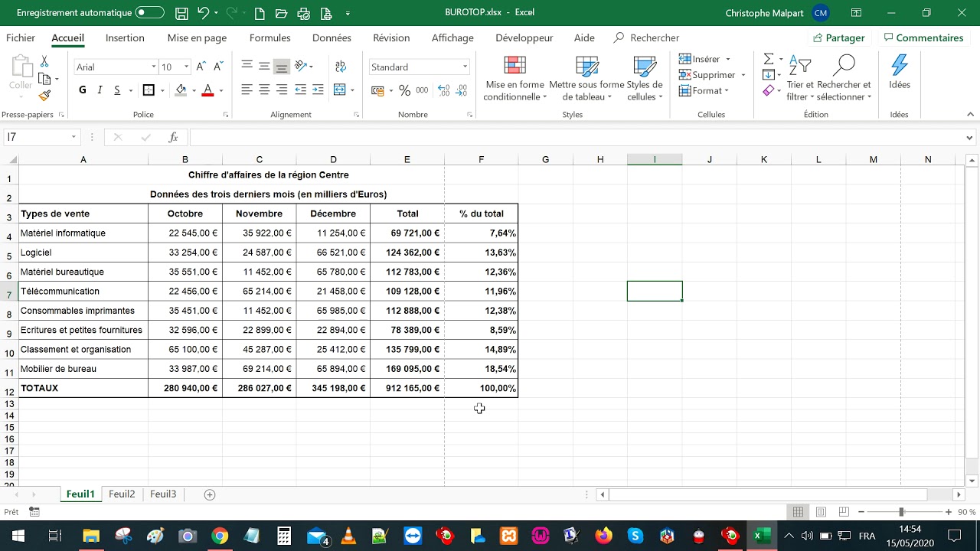Click the percent style button

(404, 90)
